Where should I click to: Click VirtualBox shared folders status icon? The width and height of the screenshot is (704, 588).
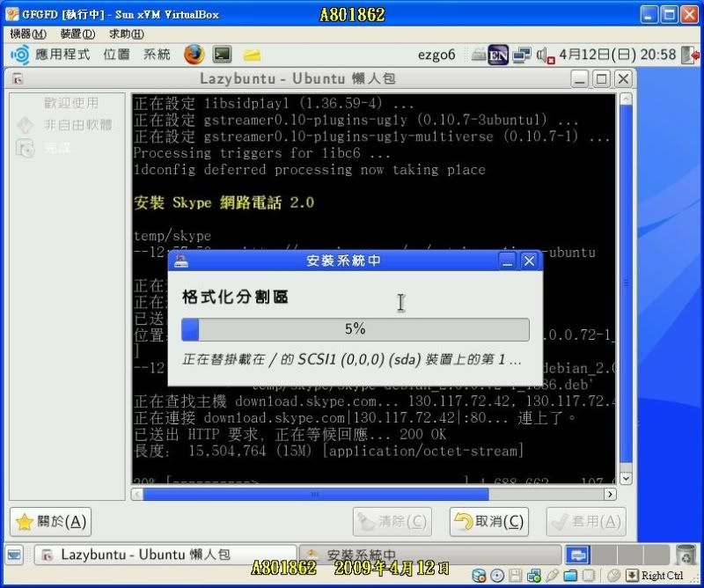point(570,576)
